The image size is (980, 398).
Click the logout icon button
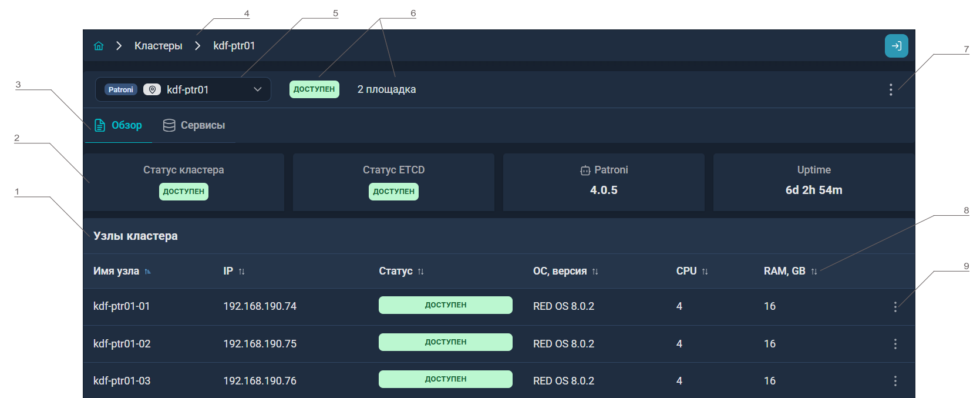coord(896,46)
